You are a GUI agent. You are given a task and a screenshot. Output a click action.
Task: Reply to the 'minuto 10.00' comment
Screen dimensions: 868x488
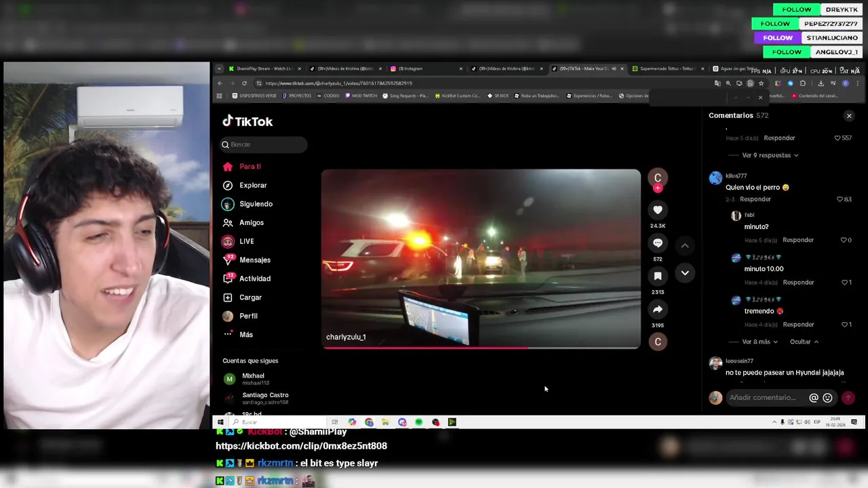(798, 282)
